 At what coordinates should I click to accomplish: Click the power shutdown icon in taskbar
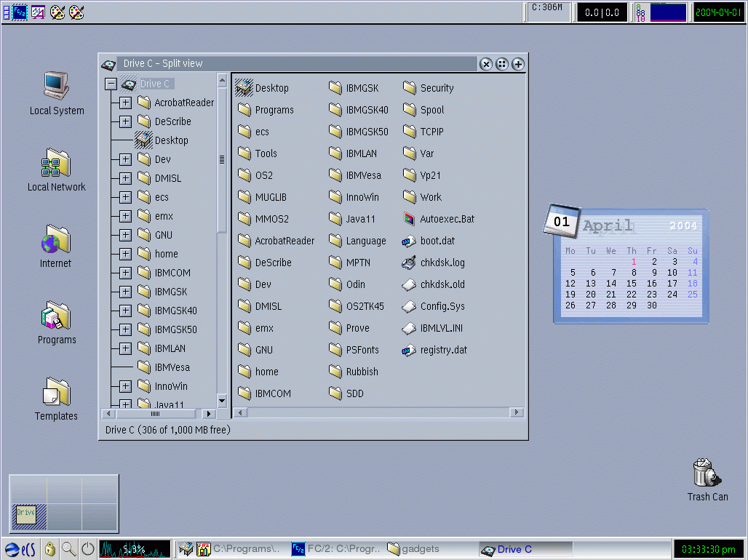coord(88,549)
